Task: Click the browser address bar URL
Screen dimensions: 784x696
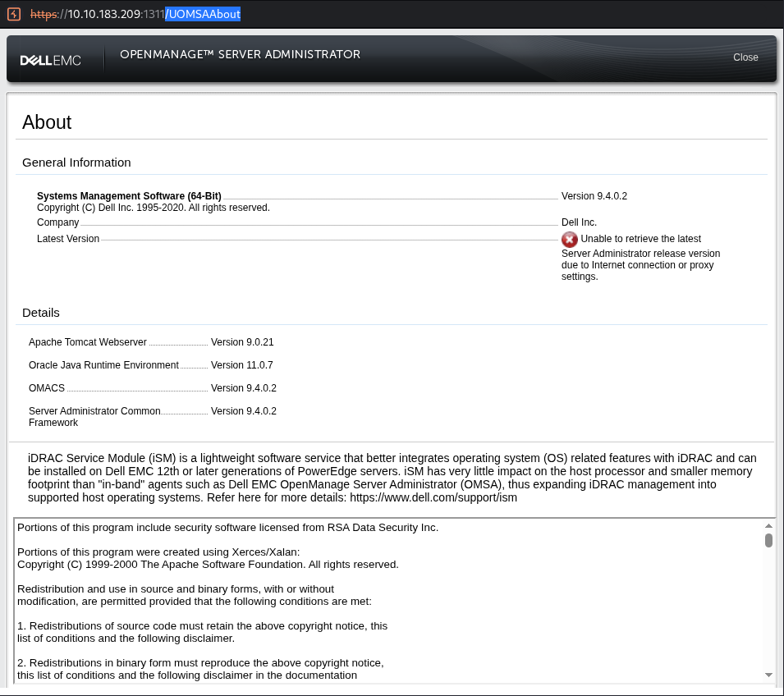Action: (x=135, y=14)
